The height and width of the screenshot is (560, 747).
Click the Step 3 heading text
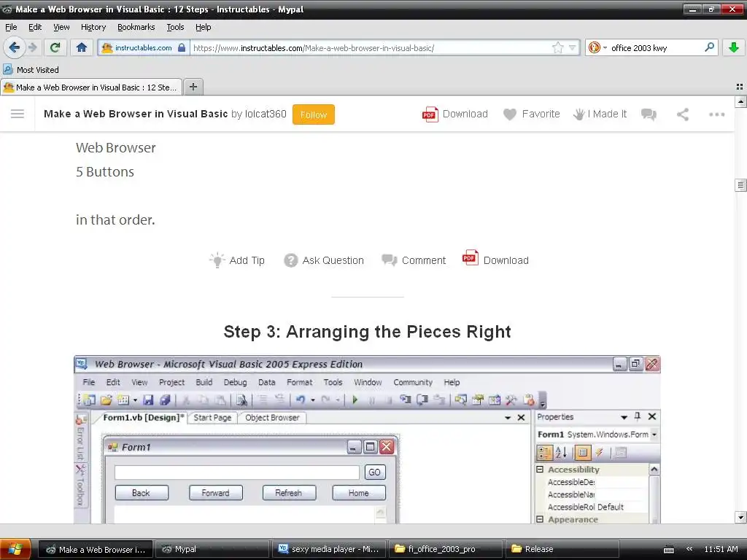coord(368,332)
